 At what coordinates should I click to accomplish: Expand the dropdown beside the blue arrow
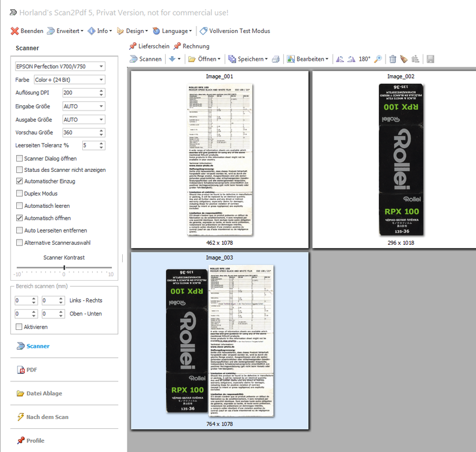[x=179, y=59]
